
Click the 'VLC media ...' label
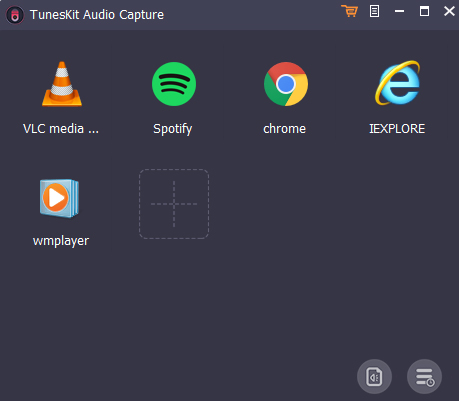[61, 129]
